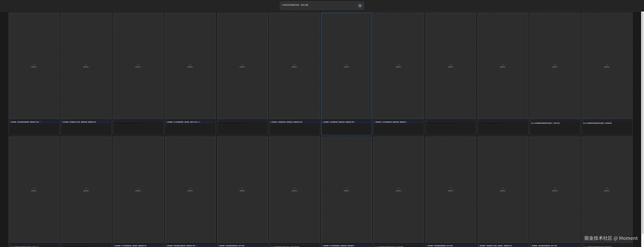Click loading spinner in last top-row card
The image size is (644, 247).
pyautogui.click(x=607, y=65)
